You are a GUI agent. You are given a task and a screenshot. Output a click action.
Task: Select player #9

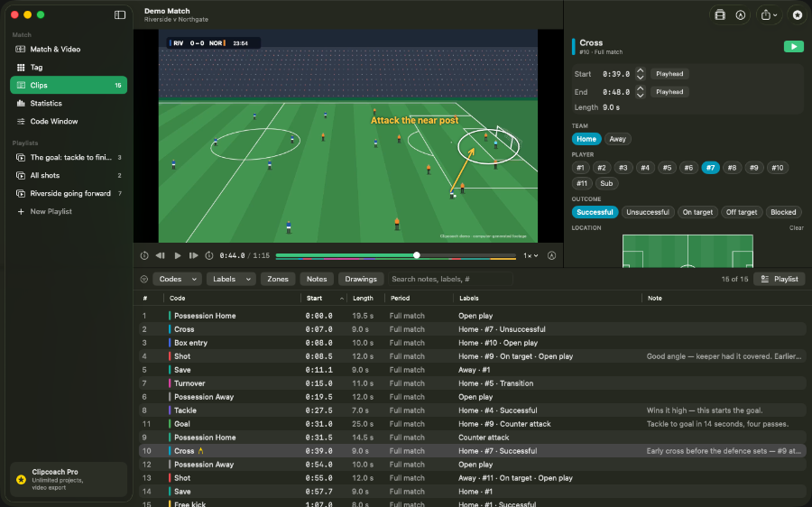click(754, 168)
